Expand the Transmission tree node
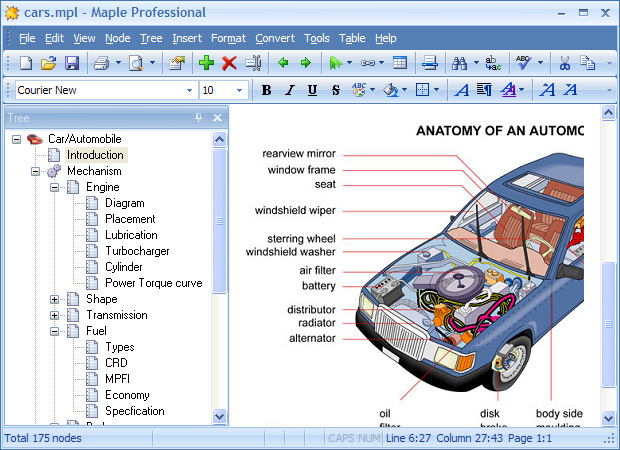Image resolution: width=620 pixels, height=450 pixels. 55,315
